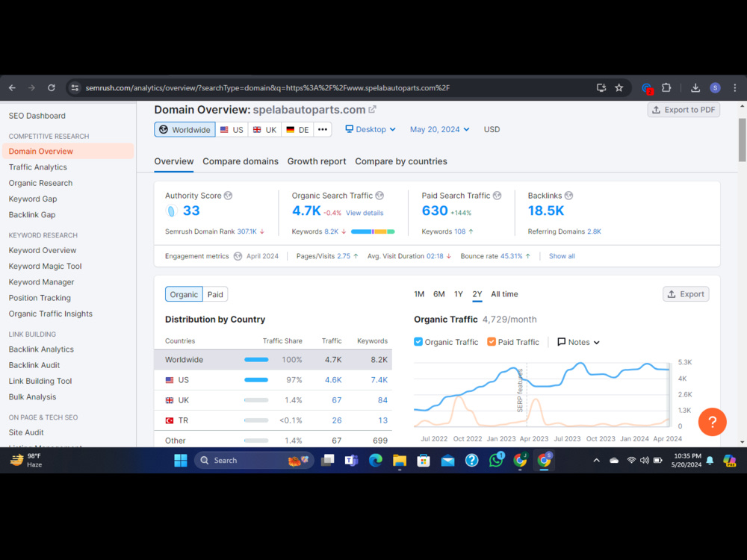747x560 pixels.
Task: Open Traffic Analytics in the sidebar
Action: [x=37, y=167]
